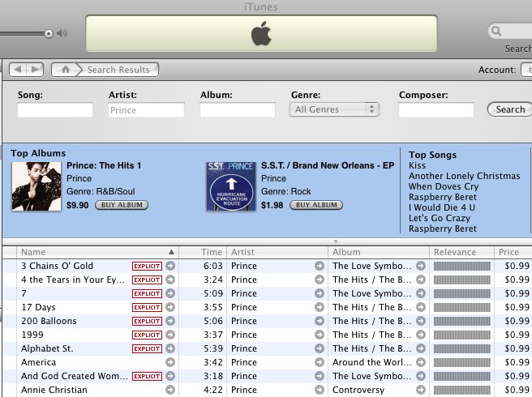
Task: Click the S.S.T. album cover thumbnail
Action: click(231, 186)
